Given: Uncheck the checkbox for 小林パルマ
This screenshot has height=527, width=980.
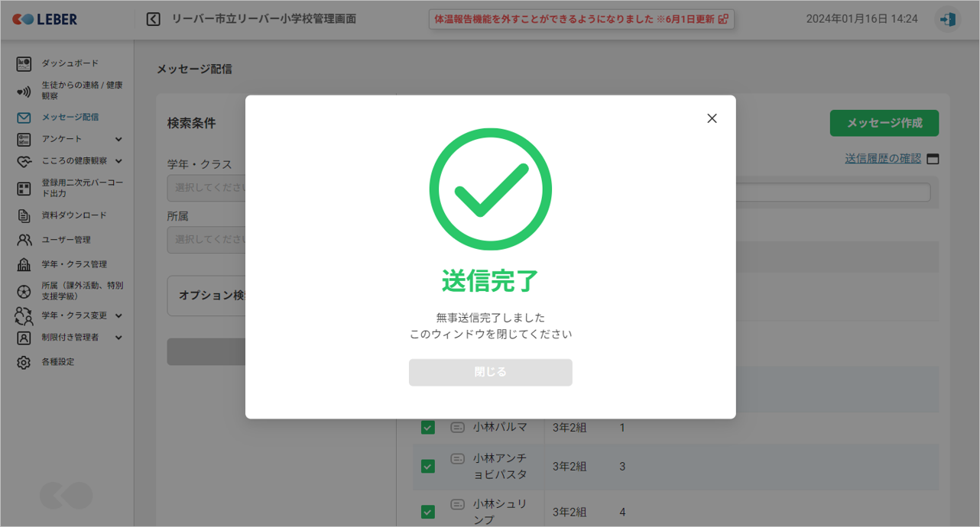Looking at the screenshot, I should [427, 428].
